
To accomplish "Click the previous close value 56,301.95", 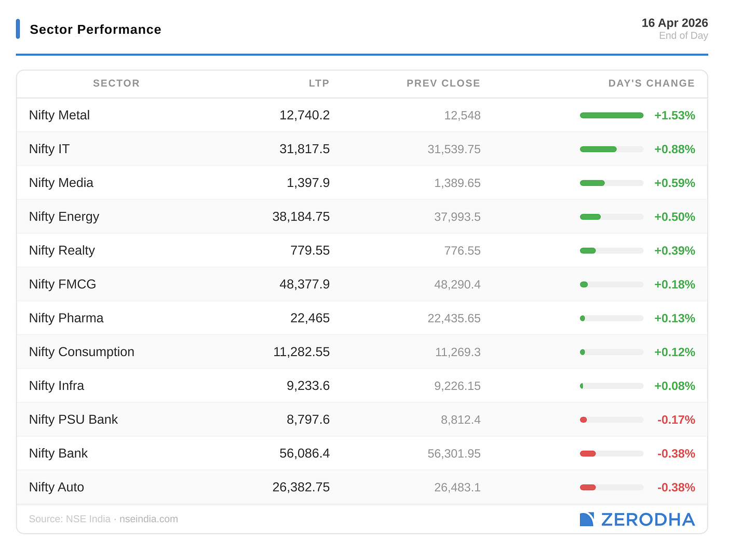I will (x=454, y=453).
